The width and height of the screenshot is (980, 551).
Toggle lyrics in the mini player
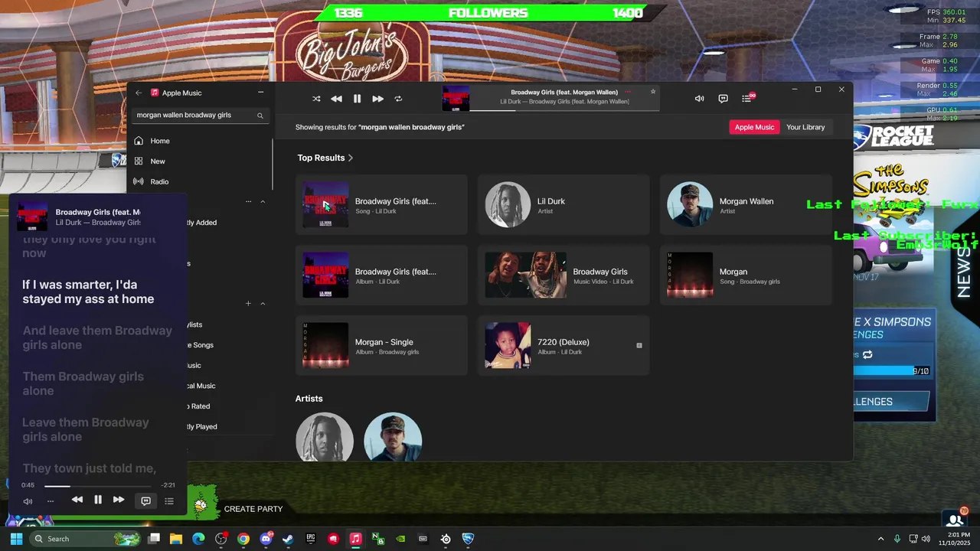pos(145,500)
